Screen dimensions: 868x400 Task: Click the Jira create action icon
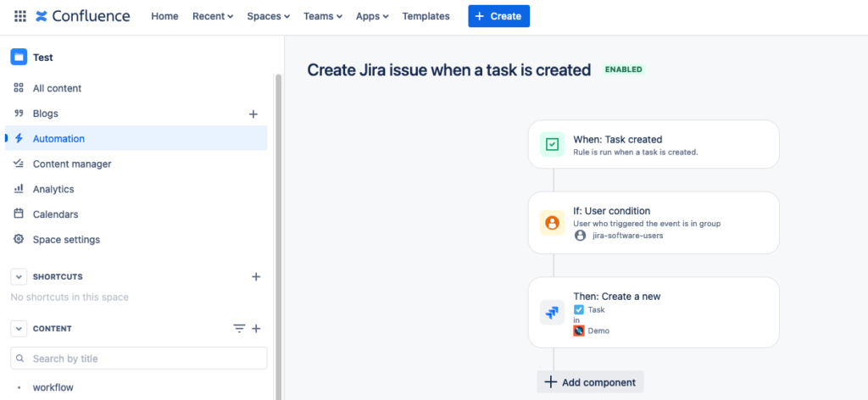pyautogui.click(x=552, y=313)
